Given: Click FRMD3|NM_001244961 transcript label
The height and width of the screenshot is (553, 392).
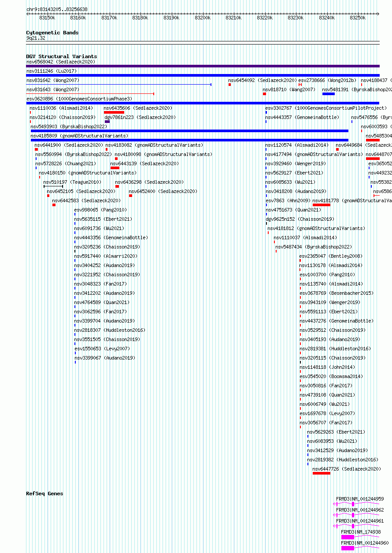Looking at the screenshot, I should tap(360, 521).
